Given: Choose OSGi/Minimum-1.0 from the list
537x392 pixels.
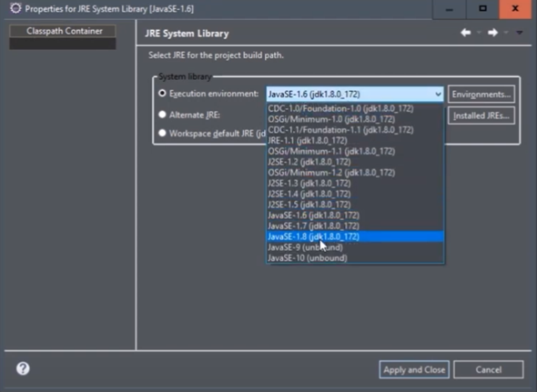Looking at the screenshot, I should (355, 119).
